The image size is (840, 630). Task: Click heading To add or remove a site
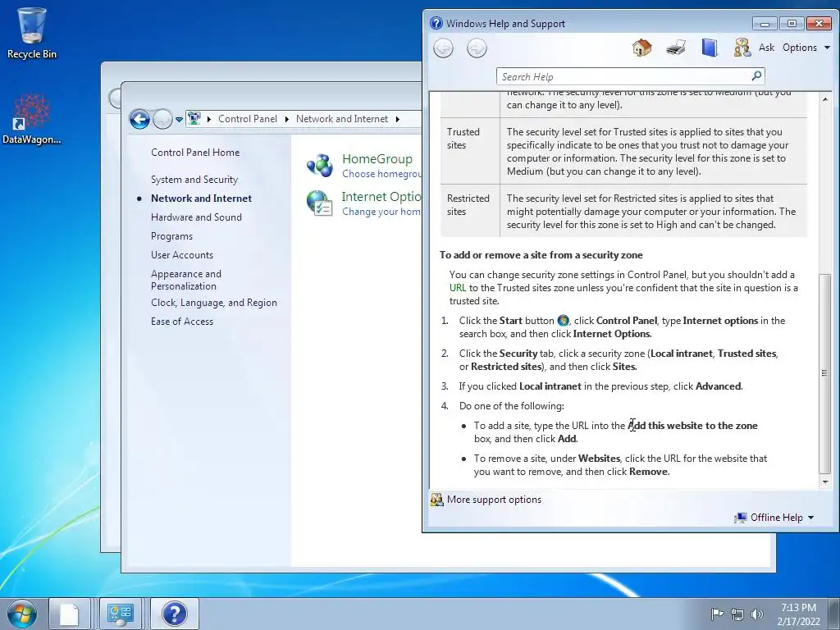click(x=541, y=255)
